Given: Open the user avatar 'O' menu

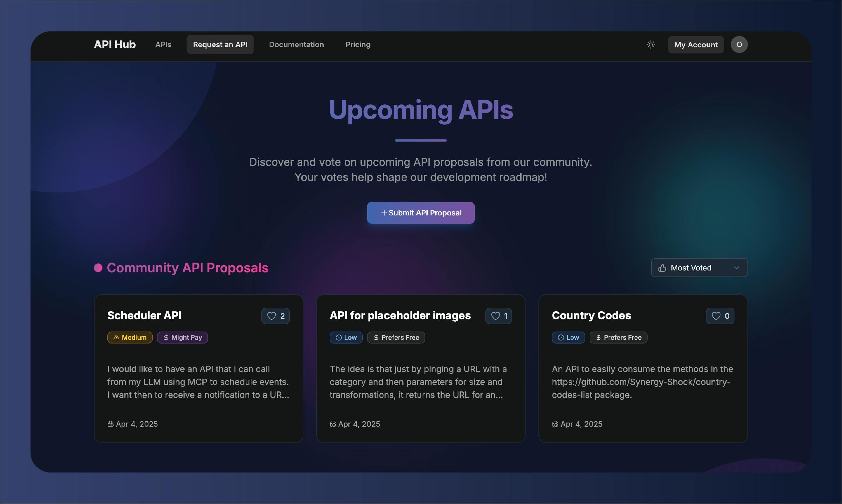Looking at the screenshot, I should (739, 45).
